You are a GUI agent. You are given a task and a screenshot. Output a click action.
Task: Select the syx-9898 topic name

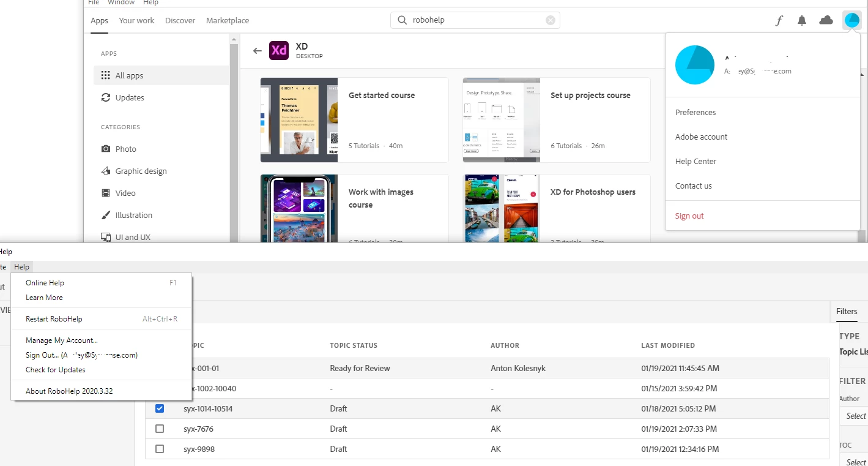199,449
